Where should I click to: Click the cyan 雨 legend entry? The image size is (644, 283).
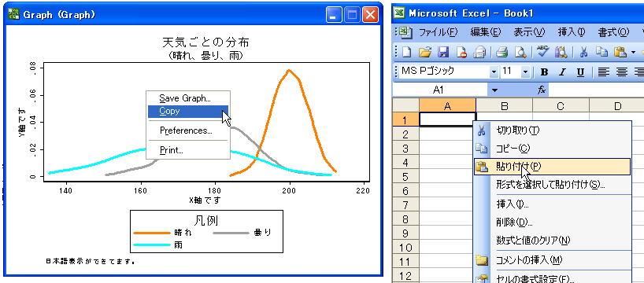157,245
